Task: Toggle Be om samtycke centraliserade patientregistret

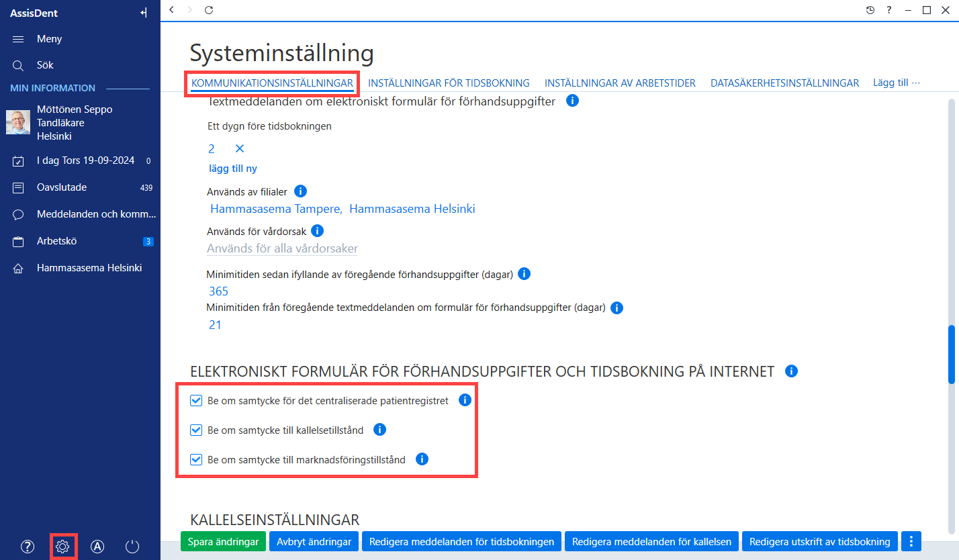Action: 196,400
